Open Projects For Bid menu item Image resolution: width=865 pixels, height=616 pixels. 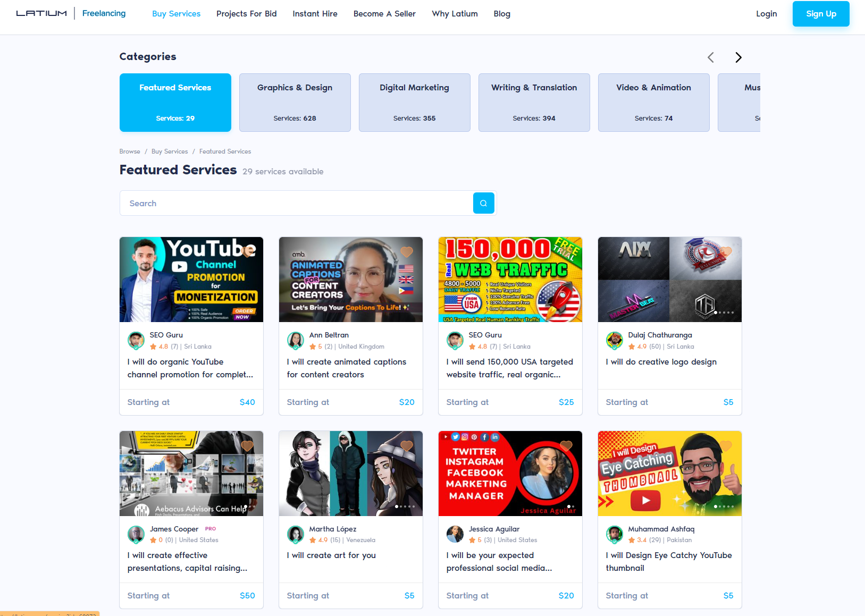click(x=247, y=14)
